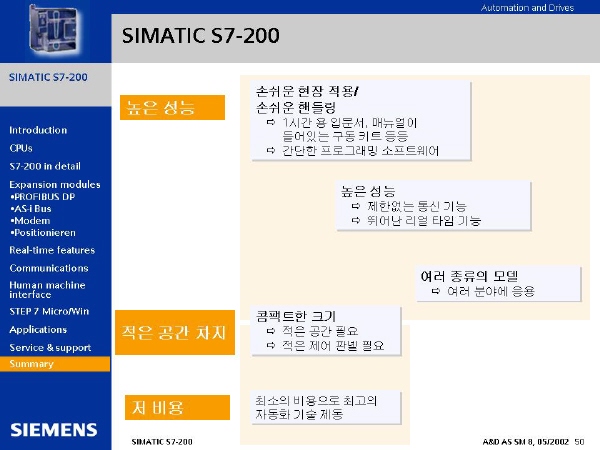Go to Real-time features section

tap(52, 250)
